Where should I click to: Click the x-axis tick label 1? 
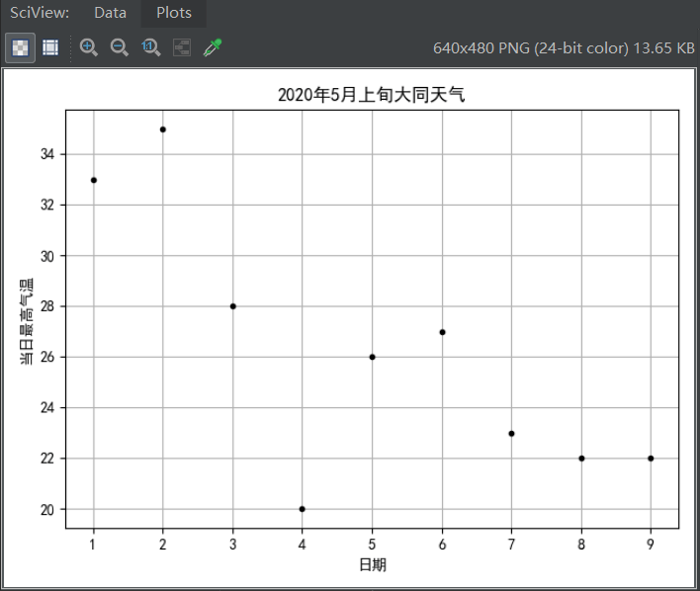point(92,545)
